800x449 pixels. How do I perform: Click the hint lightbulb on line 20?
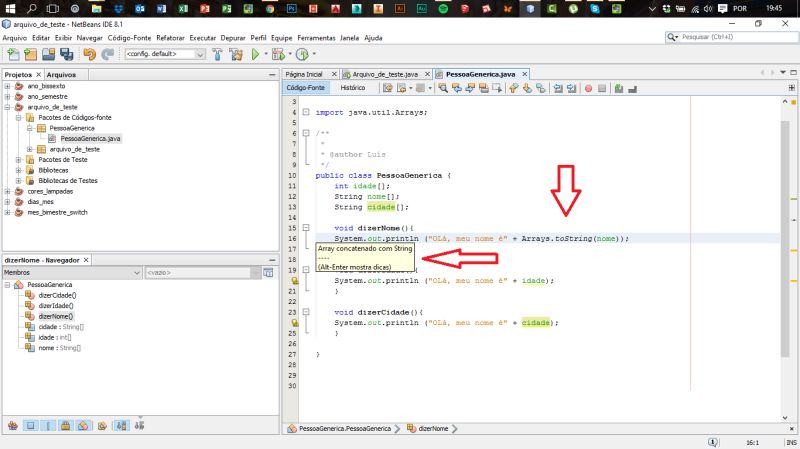coord(294,281)
